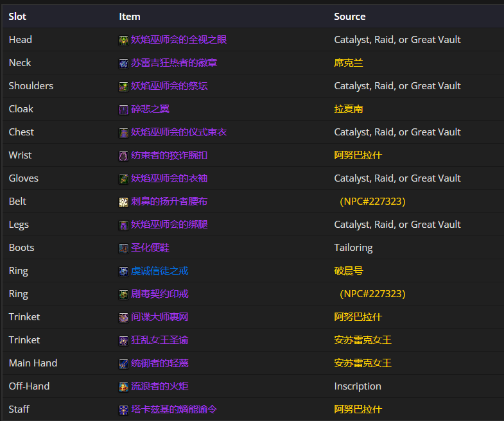The height and width of the screenshot is (421, 504).
Task: Open the 妖焰巫师会的全视之眼 item link
Action: 178,40
